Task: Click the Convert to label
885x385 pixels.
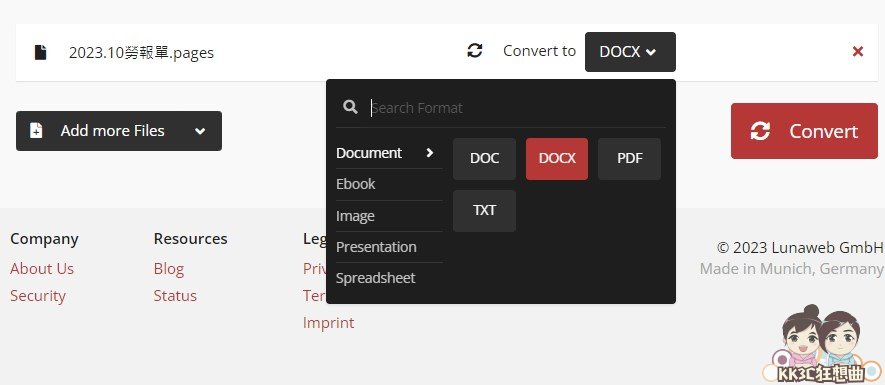Action: (539, 51)
